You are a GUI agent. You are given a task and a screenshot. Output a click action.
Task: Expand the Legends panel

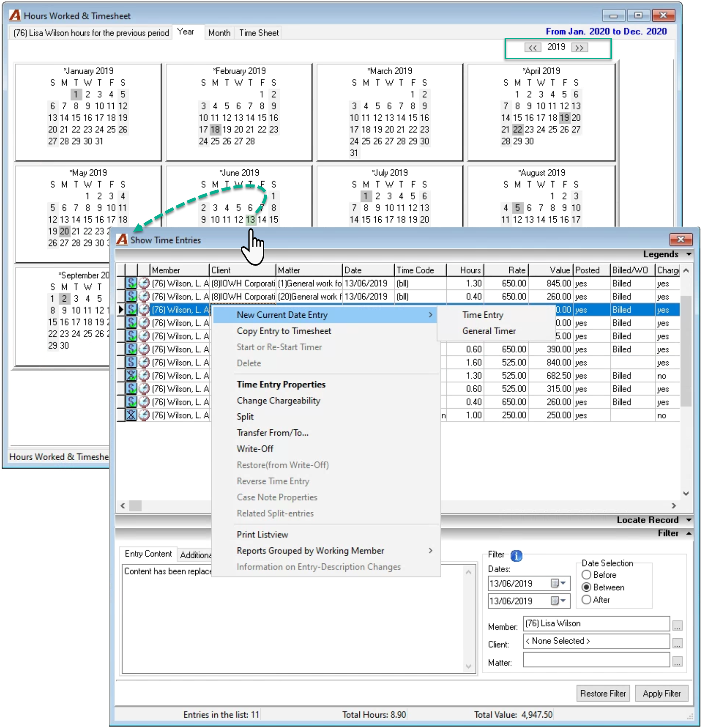click(689, 254)
